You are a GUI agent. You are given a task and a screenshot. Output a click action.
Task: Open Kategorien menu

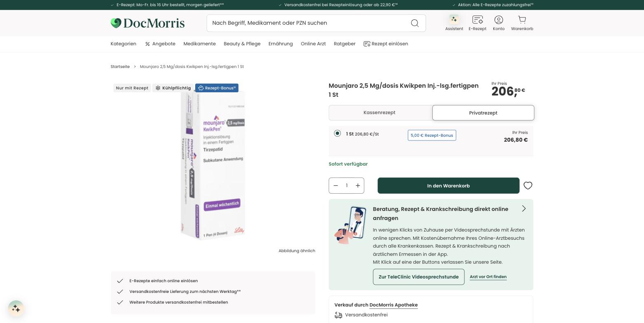pos(124,44)
